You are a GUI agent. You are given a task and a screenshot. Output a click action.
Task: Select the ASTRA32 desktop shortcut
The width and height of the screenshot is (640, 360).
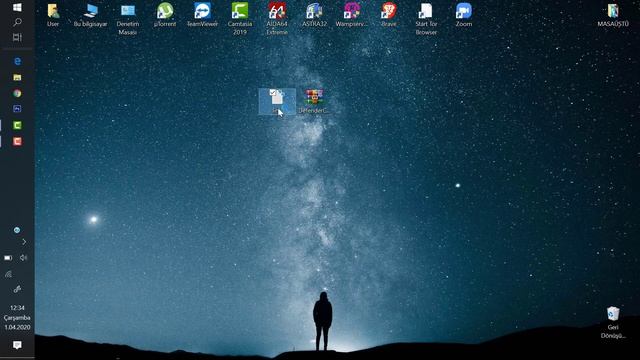click(x=314, y=15)
